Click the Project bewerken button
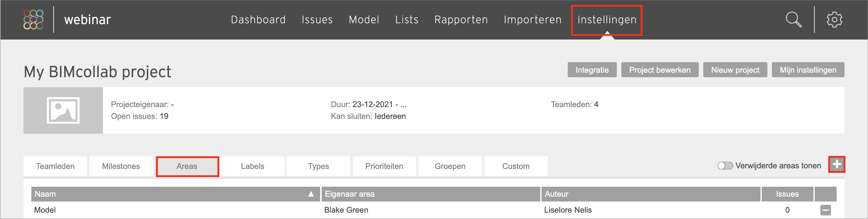This screenshot has width=868, height=219. (660, 70)
